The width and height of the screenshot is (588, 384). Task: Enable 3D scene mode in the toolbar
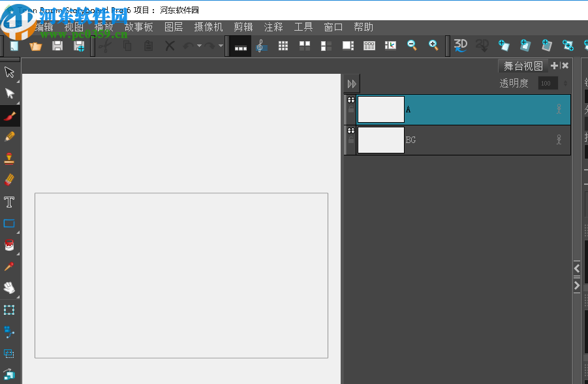pyautogui.click(x=461, y=44)
